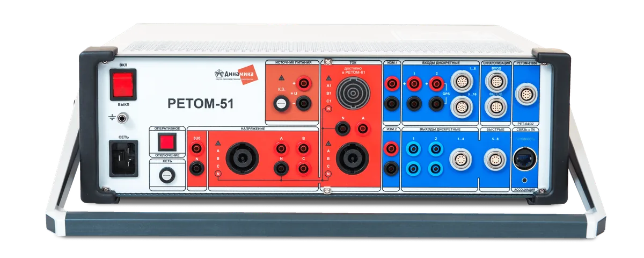Select black socket 2 of ВХОДЫ ДИСКРЕТНЫЕ
The height and width of the screenshot is (258, 644).
tap(437, 103)
